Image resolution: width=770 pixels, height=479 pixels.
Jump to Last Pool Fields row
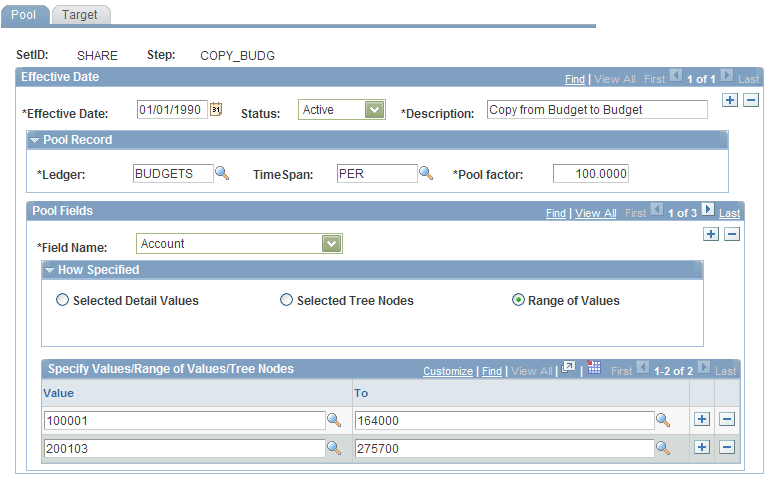[729, 213]
